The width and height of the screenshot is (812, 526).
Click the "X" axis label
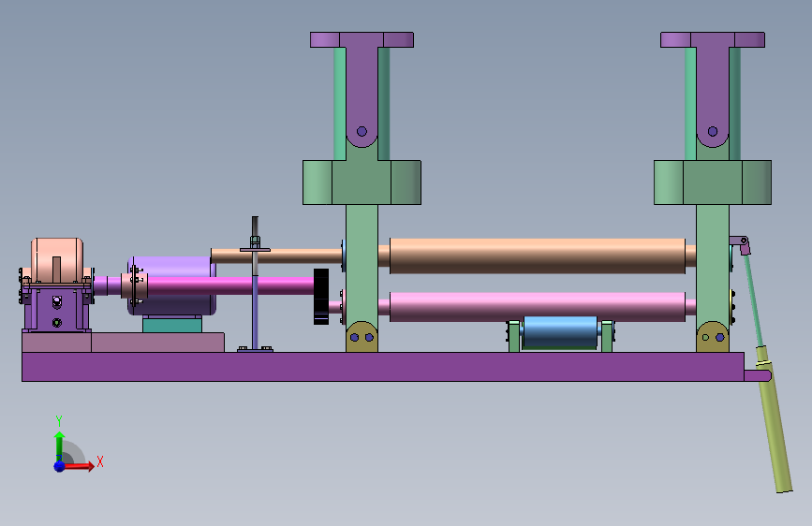(100, 461)
